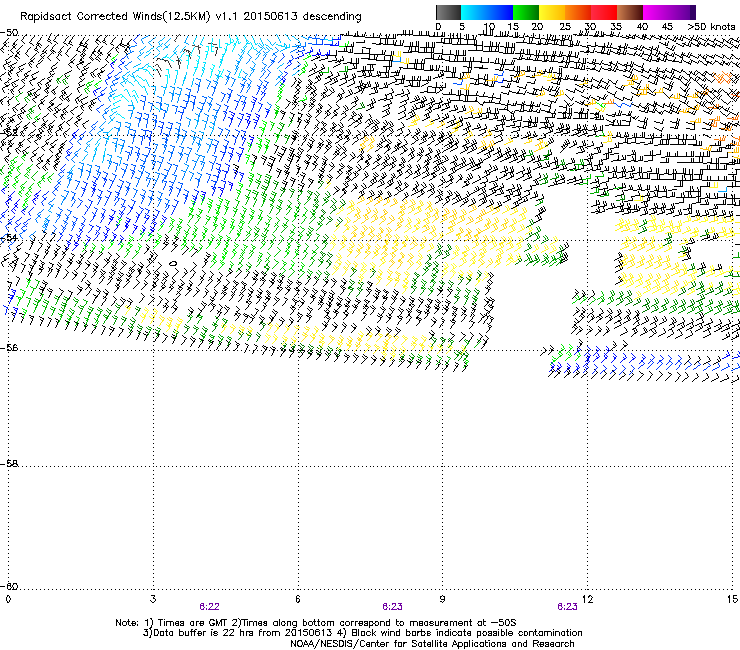The height and width of the screenshot is (650, 740).
Task: Click the '6:23' time label between longitudes 6 and 9
Action: (392, 607)
